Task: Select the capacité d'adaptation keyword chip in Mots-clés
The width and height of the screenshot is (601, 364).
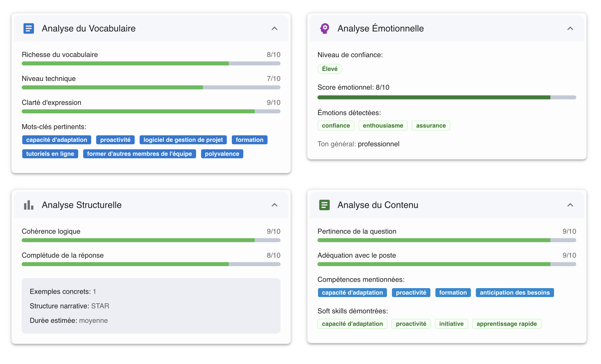Action: tap(57, 140)
